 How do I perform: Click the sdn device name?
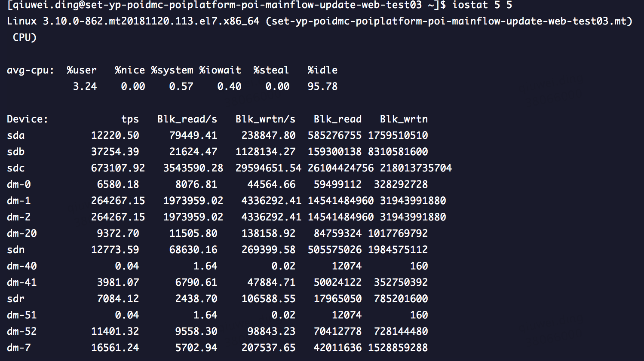[x=16, y=250]
